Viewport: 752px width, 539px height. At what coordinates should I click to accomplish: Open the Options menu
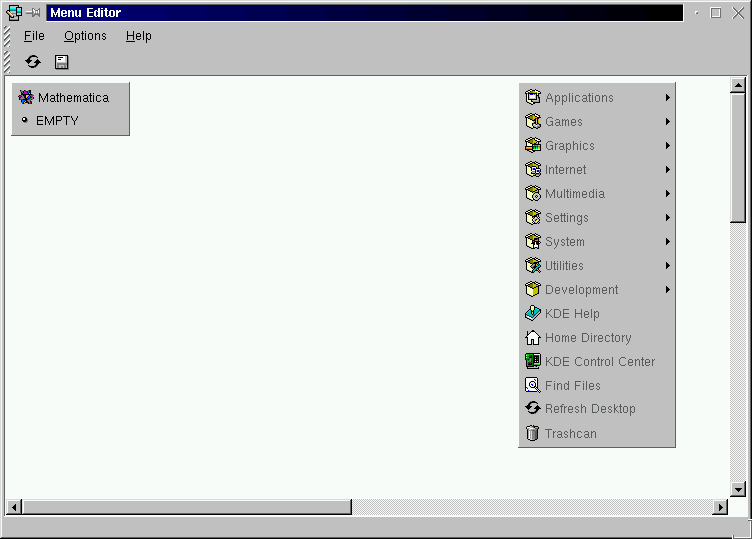point(85,36)
